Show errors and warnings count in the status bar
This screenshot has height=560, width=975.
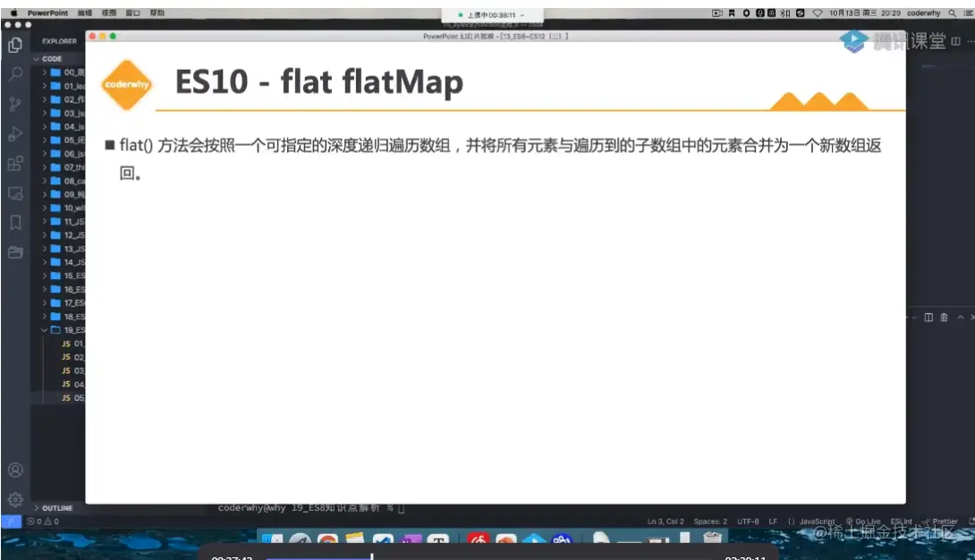click(42, 522)
